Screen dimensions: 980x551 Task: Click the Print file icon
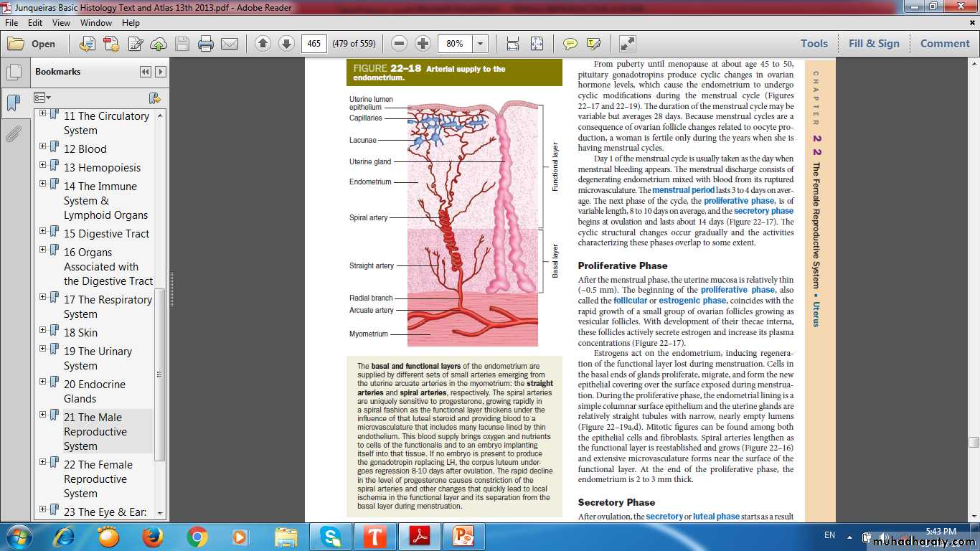(x=206, y=44)
